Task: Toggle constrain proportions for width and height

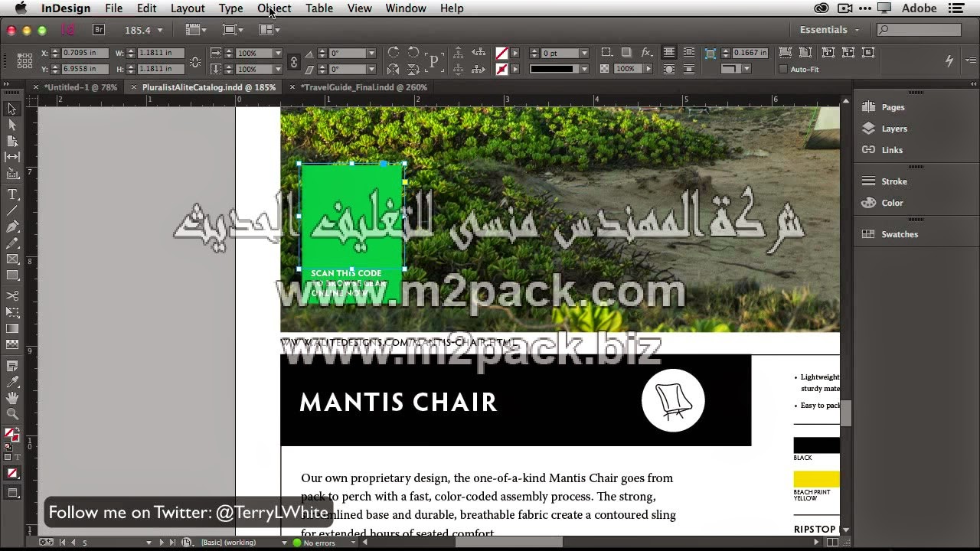Action: [195, 61]
